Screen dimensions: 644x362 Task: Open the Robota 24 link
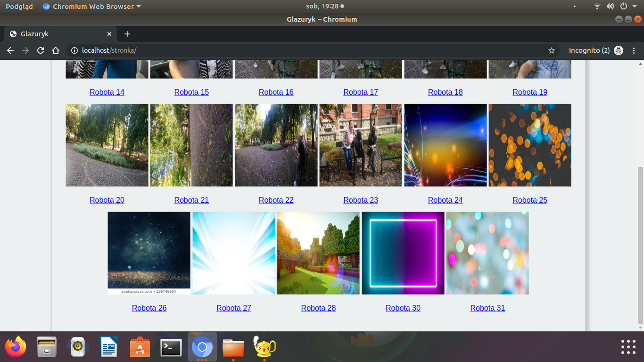pyautogui.click(x=445, y=200)
